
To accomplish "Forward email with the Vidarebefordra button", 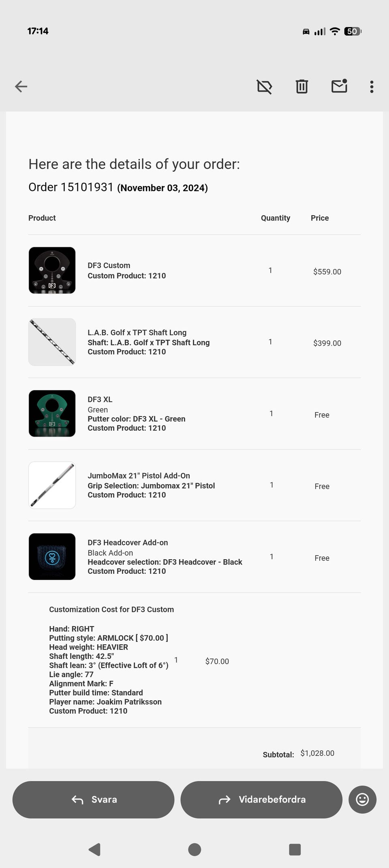I will coord(261,800).
